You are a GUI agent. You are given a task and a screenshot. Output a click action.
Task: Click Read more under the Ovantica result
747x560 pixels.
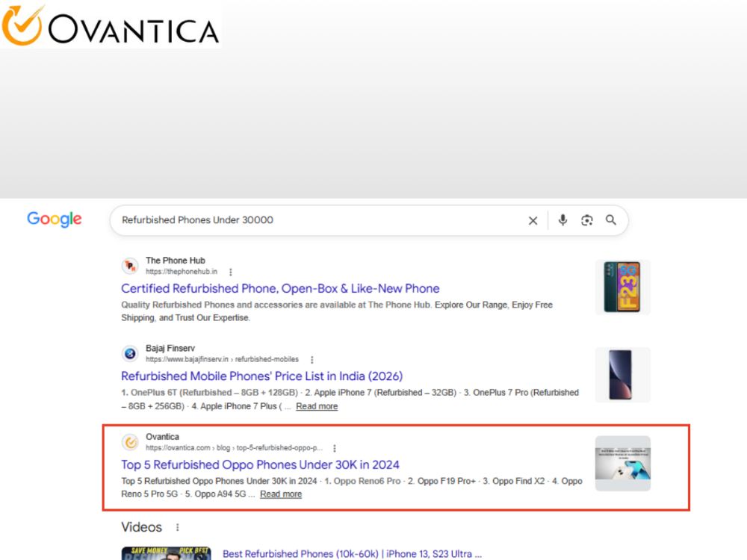click(281, 494)
